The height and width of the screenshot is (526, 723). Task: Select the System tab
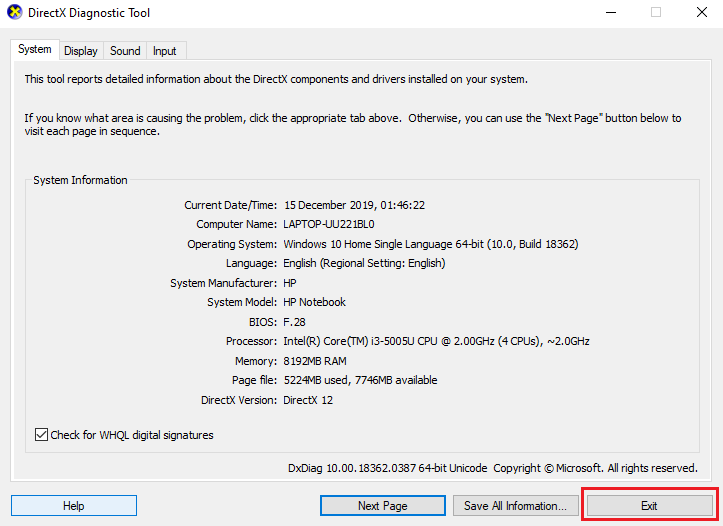35,49
